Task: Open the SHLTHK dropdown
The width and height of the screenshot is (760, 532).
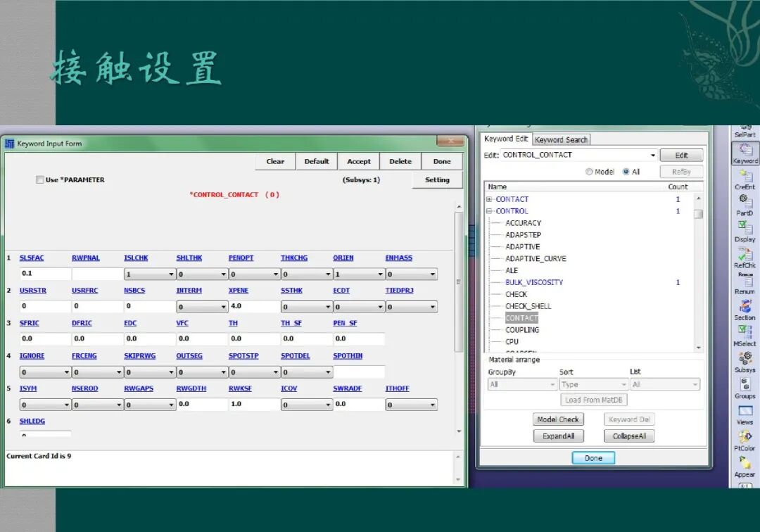Action: 202,274
